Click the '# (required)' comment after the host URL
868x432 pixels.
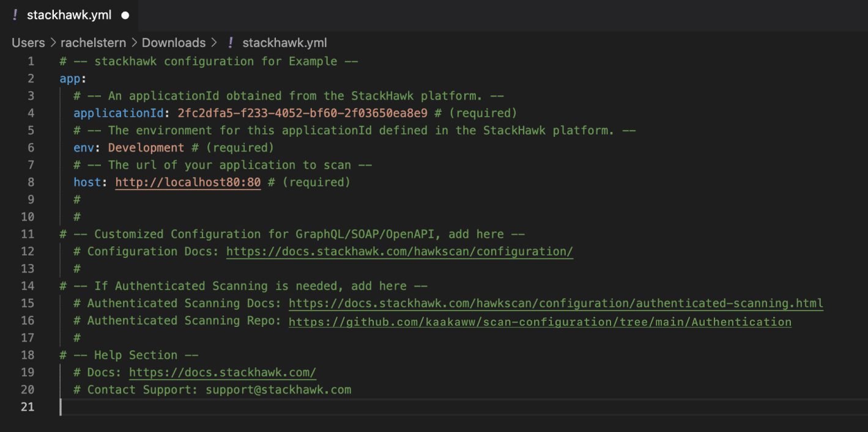309,182
